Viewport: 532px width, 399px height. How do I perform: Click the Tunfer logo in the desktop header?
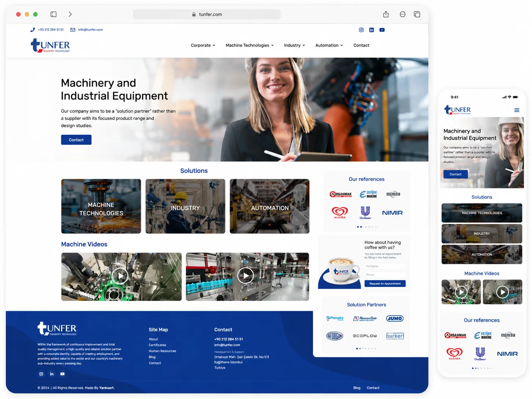pyautogui.click(x=50, y=46)
